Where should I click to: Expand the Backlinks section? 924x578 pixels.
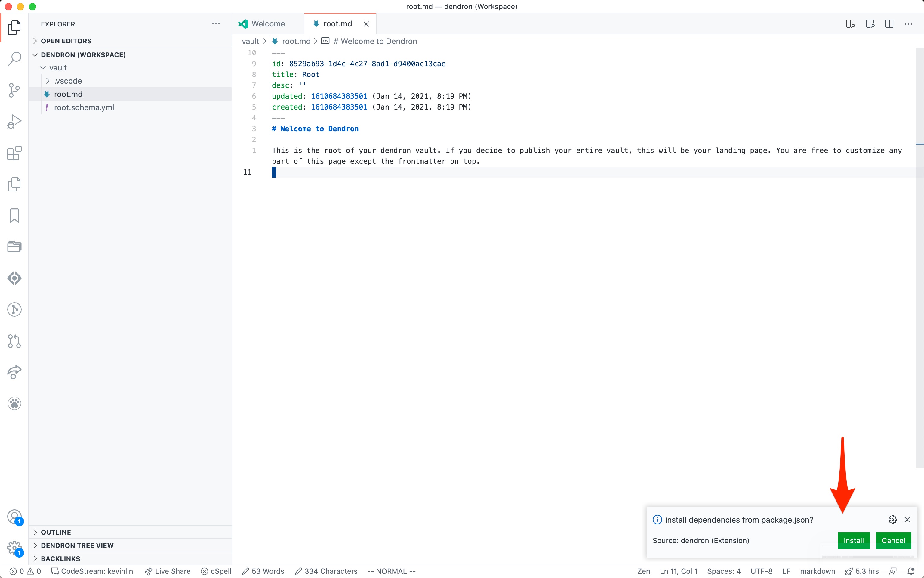coord(130,558)
